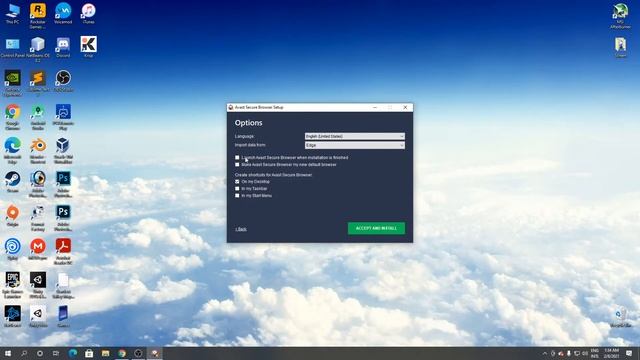Select the Google Chrome desktop icon
This screenshot has width=640, height=360.
click(x=13, y=117)
